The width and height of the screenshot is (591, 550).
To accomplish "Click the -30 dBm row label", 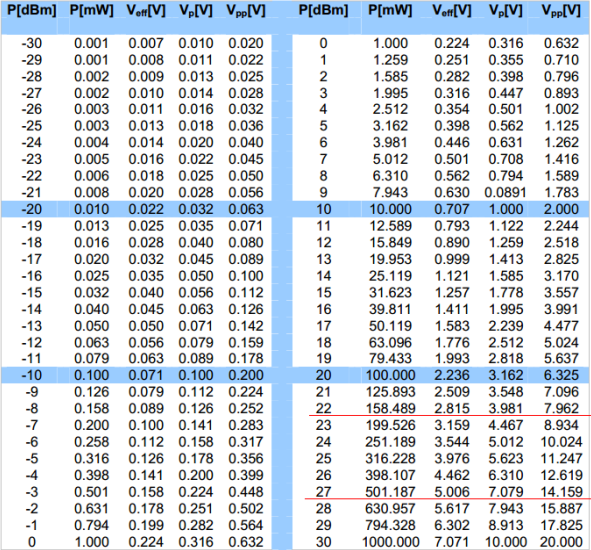I will [x=32, y=43].
